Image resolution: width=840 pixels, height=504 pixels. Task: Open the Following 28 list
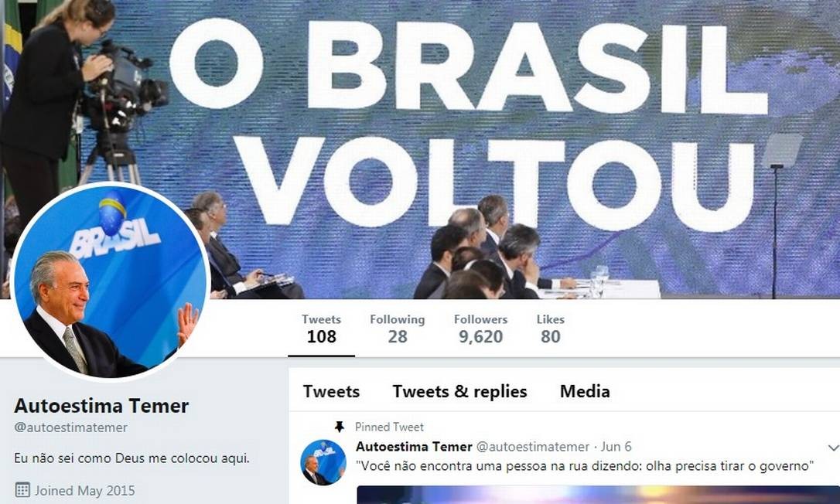pyautogui.click(x=397, y=329)
